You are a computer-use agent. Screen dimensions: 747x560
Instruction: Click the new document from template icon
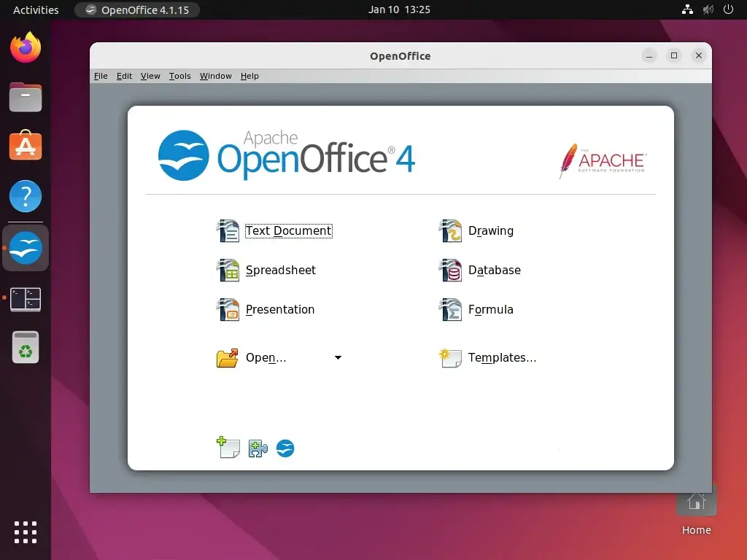[228, 448]
